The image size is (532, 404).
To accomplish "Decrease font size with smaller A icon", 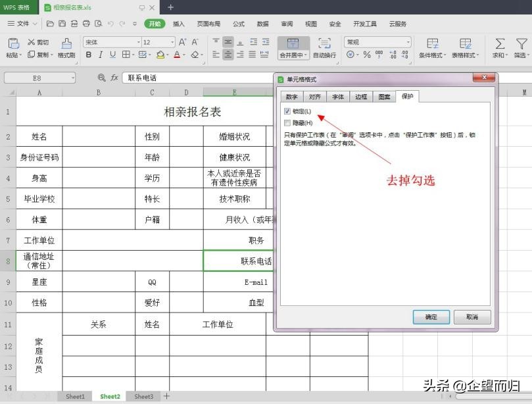I will [x=195, y=42].
